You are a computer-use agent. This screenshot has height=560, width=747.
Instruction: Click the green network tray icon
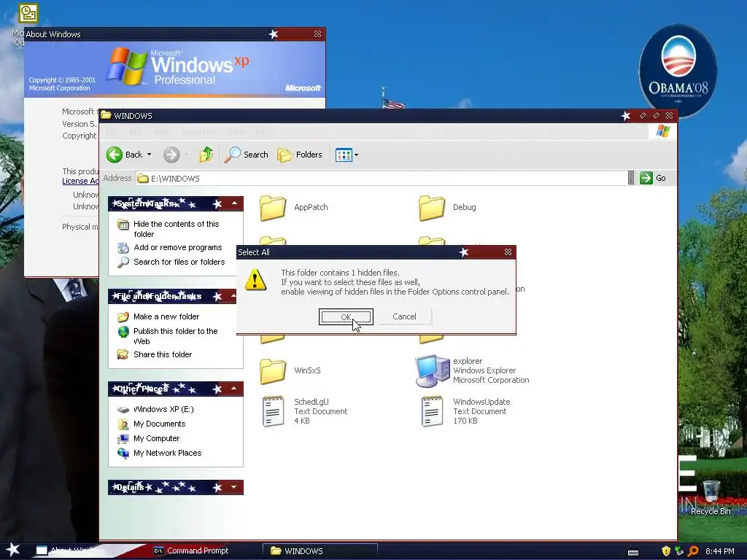[679, 551]
